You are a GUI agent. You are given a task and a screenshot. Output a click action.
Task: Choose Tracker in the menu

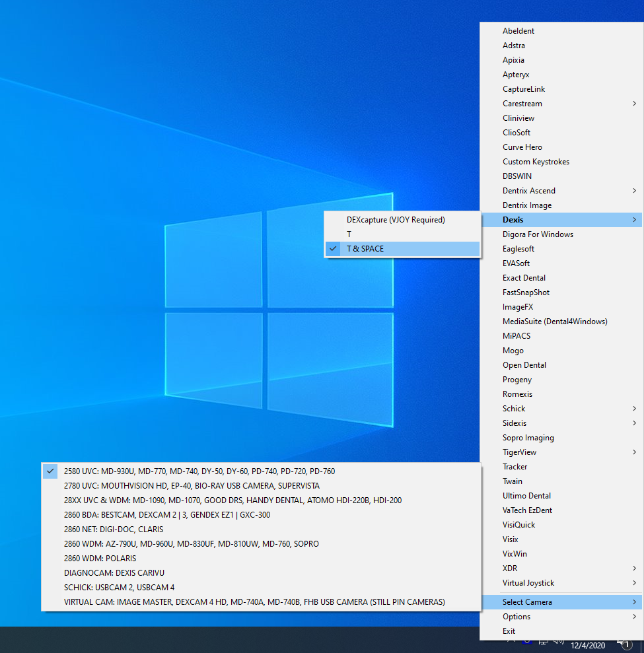[561, 466]
